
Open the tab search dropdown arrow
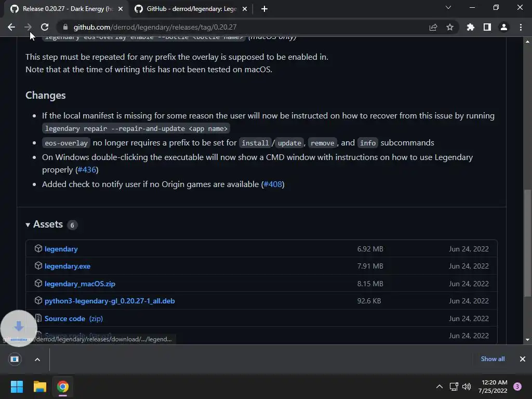tap(448, 7)
